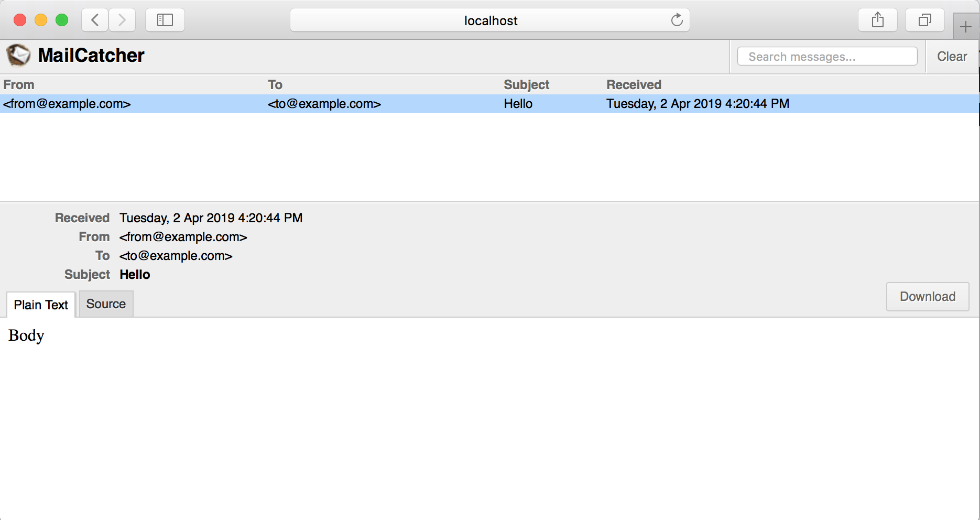Reload the localhost page
The image size is (980, 520).
(x=677, y=20)
